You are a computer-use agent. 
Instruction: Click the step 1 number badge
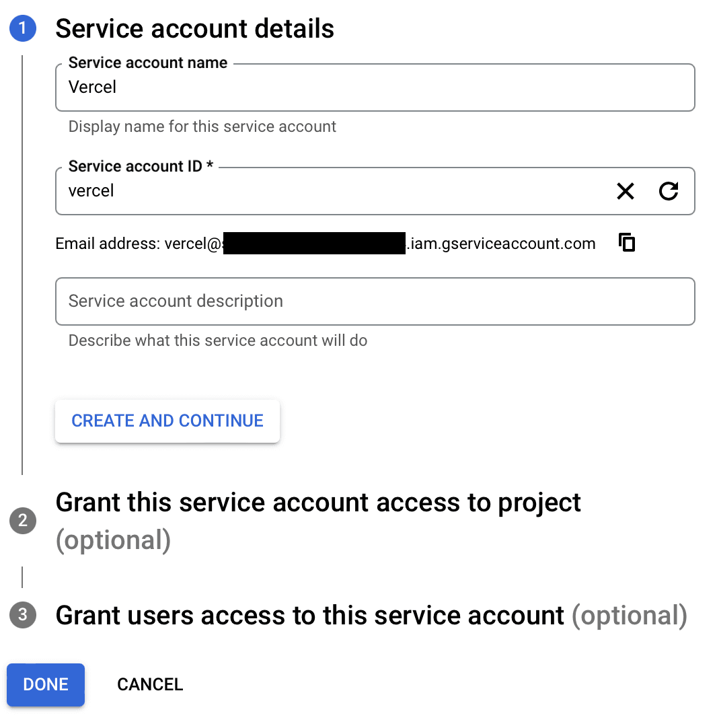(23, 29)
